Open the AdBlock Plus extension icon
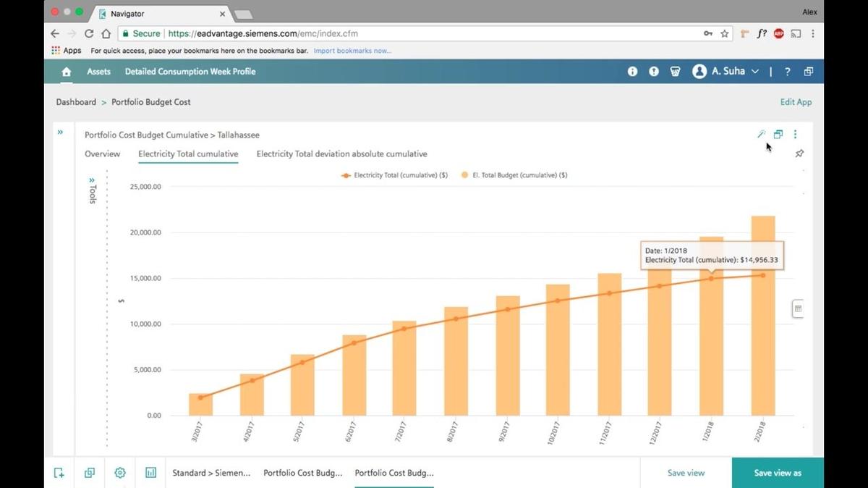This screenshot has height=488, width=868. click(x=779, y=33)
